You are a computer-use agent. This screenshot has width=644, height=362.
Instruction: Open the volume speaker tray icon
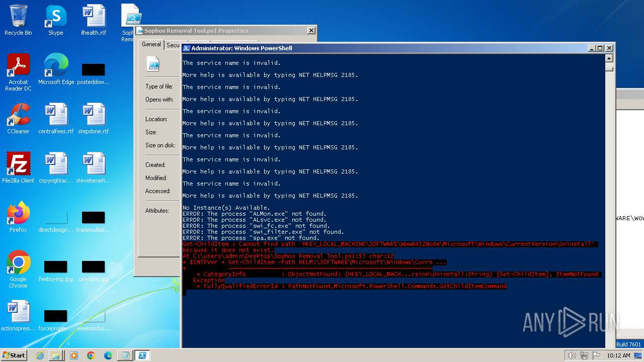tap(572, 355)
